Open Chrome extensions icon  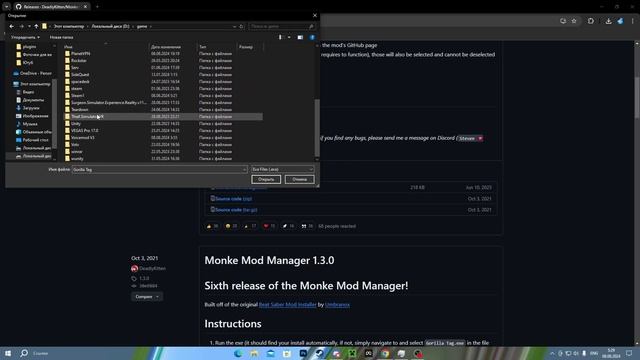pos(591,21)
